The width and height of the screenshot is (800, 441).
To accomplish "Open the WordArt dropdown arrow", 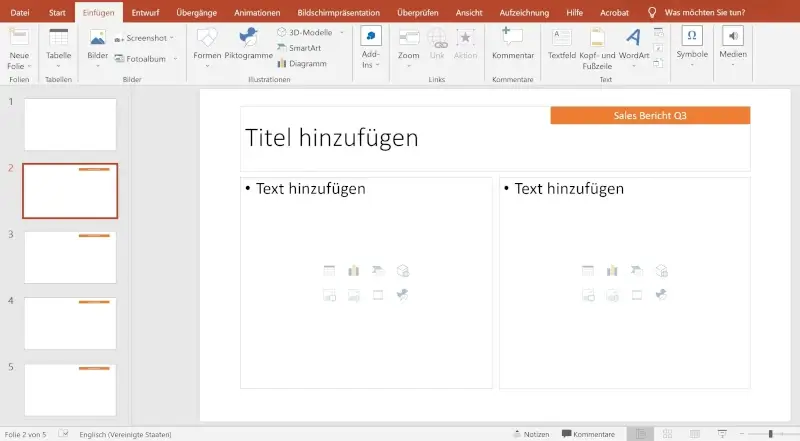I will pos(634,66).
